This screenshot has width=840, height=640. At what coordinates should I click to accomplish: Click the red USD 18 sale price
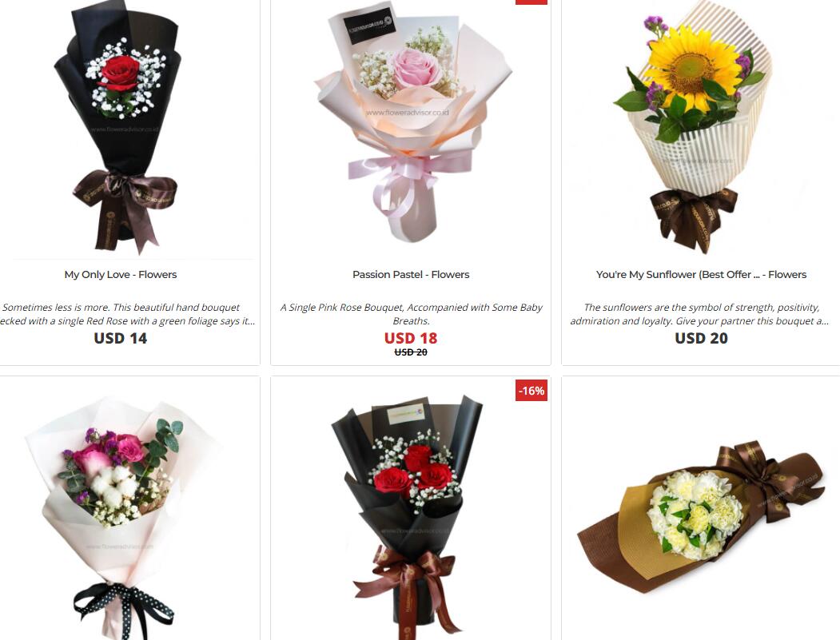(x=411, y=339)
